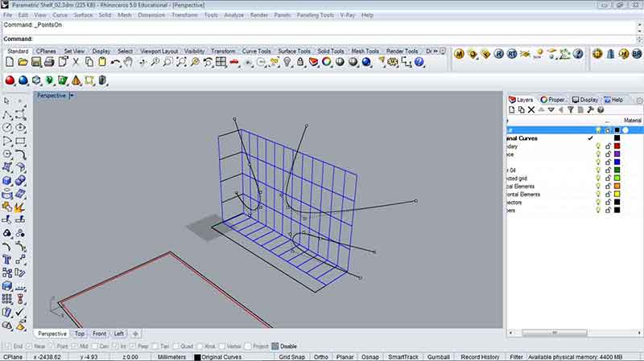
Task: Toggle the Perp osnap checkbox
Action: (133, 347)
